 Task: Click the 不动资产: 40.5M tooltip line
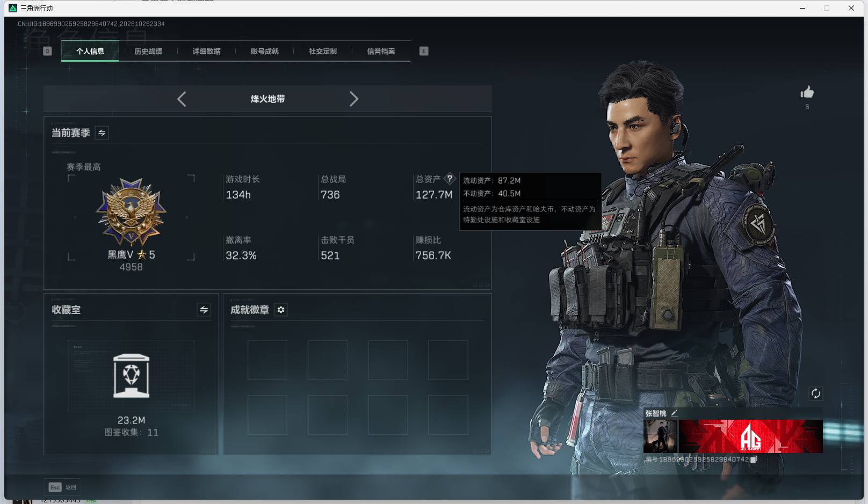pyautogui.click(x=492, y=193)
